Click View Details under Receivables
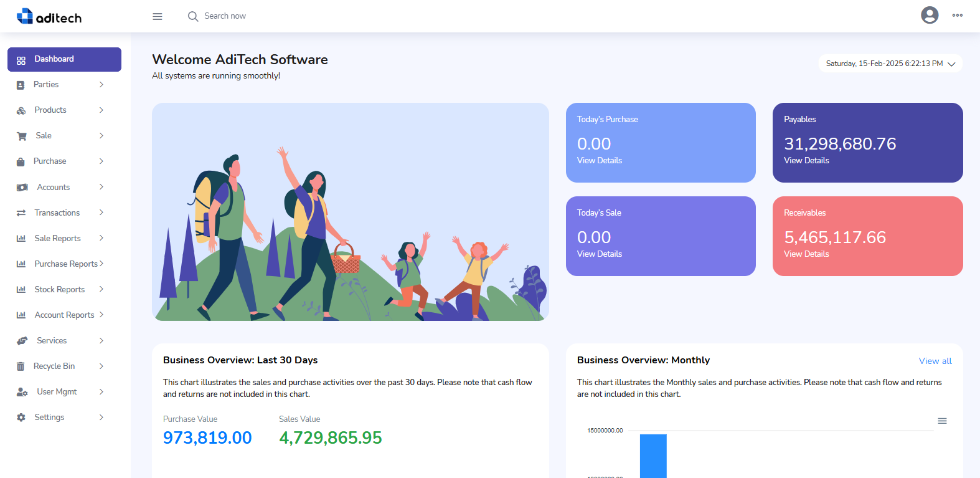The width and height of the screenshot is (980, 478). [x=806, y=254]
